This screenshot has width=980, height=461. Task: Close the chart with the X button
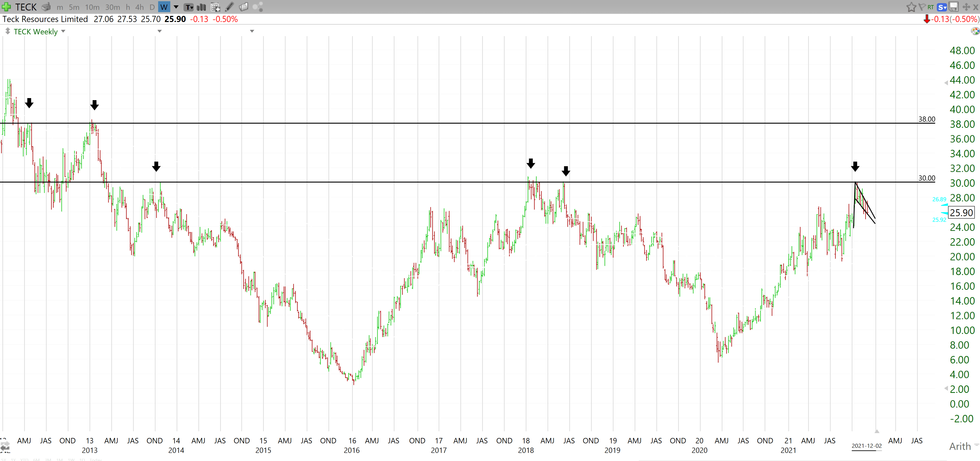coord(975,7)
